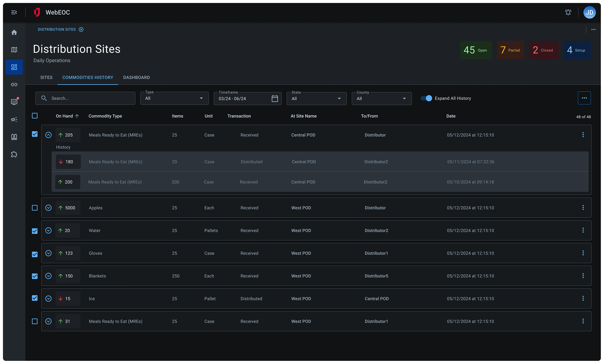Open the Map sidebar icon

pyautogui.click(x=14, y=50)
